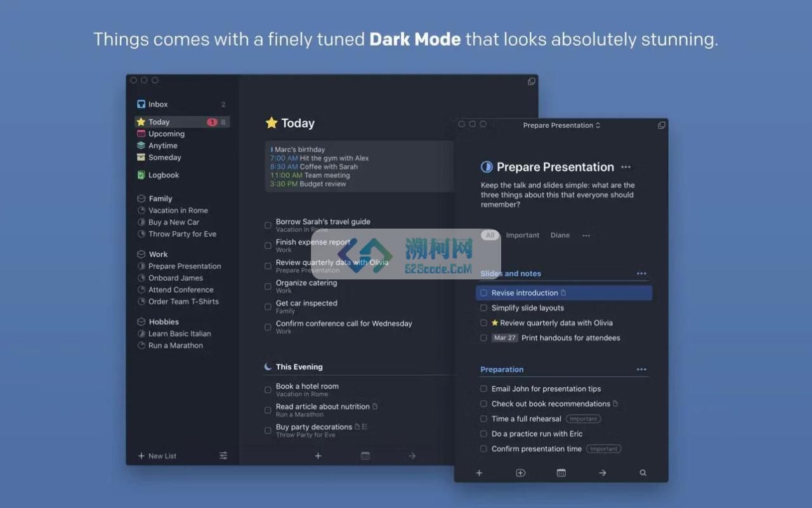The image size is (812, 508).
Task: Open sidebar filter settings icon
Action: (x=223, y=456)
